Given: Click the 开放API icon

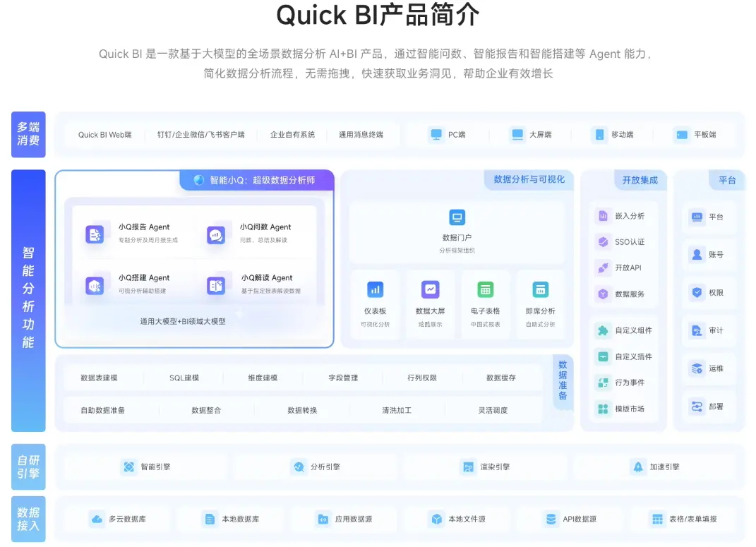Looking at the screenshot, I should 603,268.
